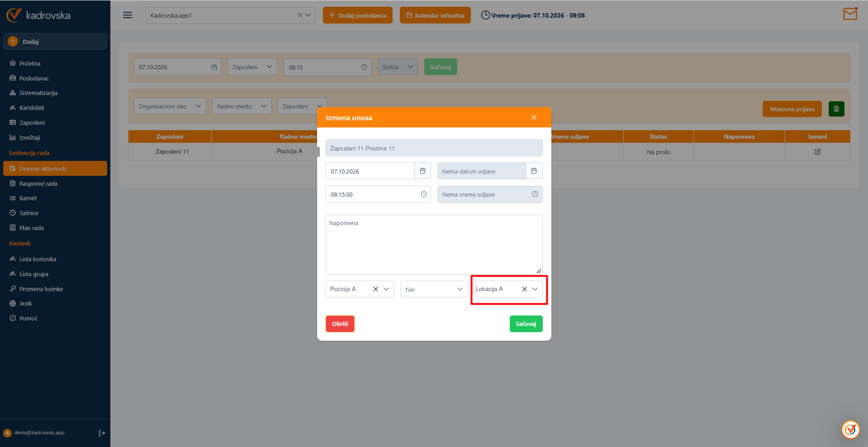
Task: Click the logout icon next to demo@kadrovska.app
Action: point(102,433)
